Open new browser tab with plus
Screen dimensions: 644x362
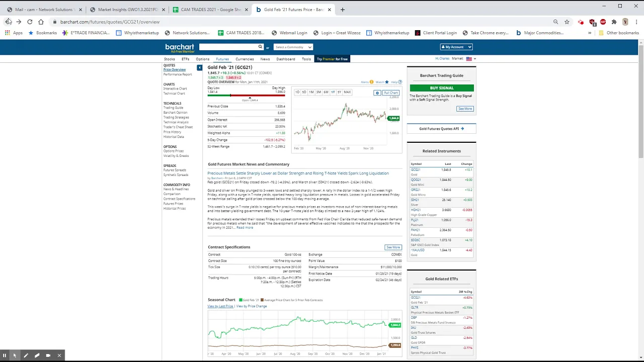click(x=343, y=10)
